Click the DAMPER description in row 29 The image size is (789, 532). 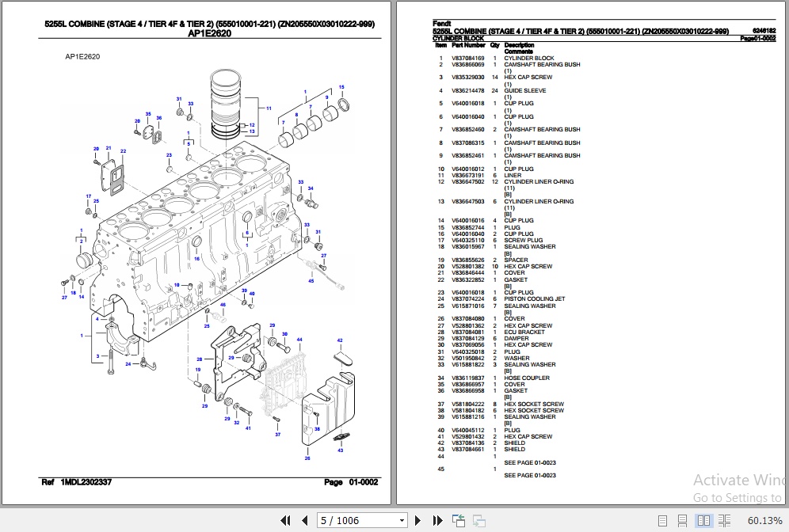pos(516,338)
